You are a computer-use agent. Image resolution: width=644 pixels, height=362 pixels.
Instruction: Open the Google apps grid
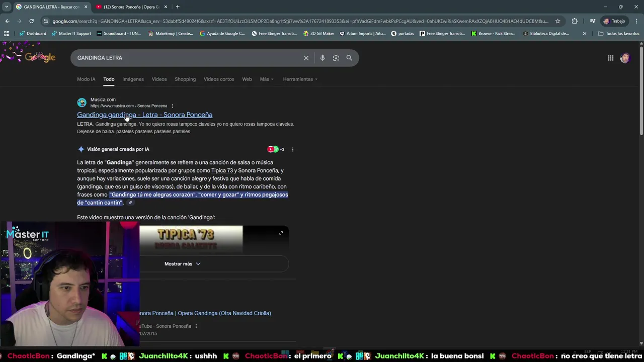click(610, 58)
